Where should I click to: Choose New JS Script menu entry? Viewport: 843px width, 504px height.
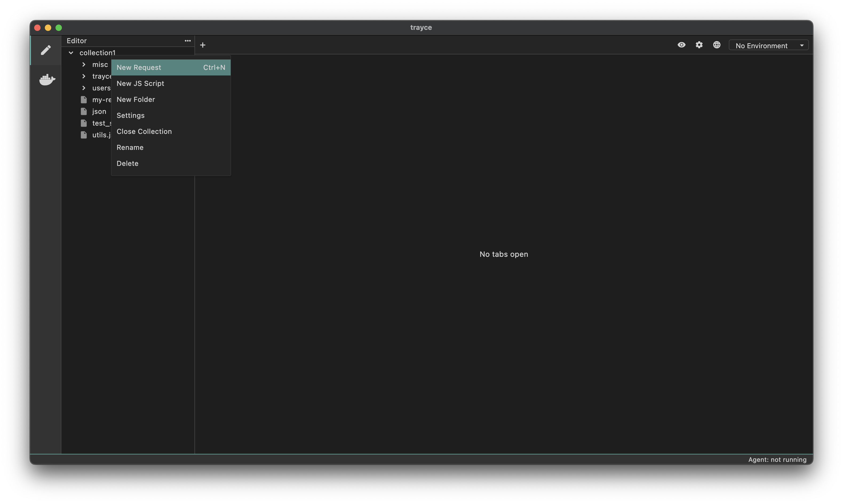pyautogui.click(x=171, y=83)
